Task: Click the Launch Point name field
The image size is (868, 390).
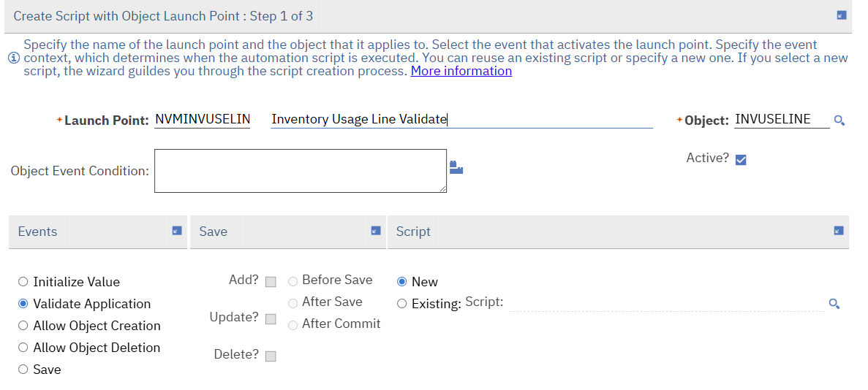Action: (203, 120)
